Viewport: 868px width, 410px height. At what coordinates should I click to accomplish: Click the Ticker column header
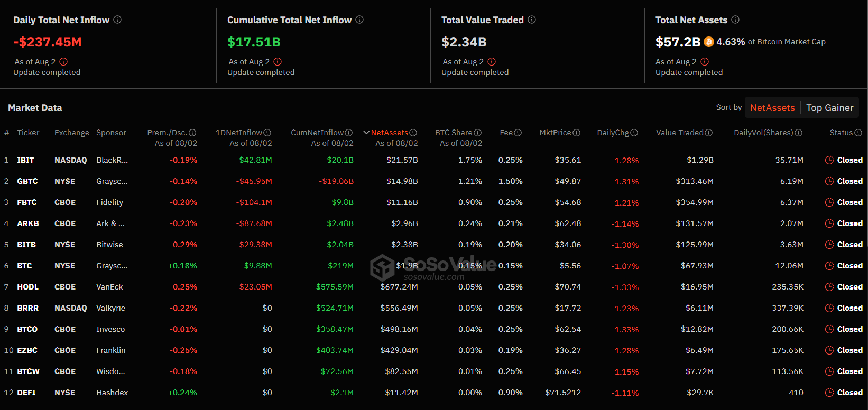[x=28, y=133]
